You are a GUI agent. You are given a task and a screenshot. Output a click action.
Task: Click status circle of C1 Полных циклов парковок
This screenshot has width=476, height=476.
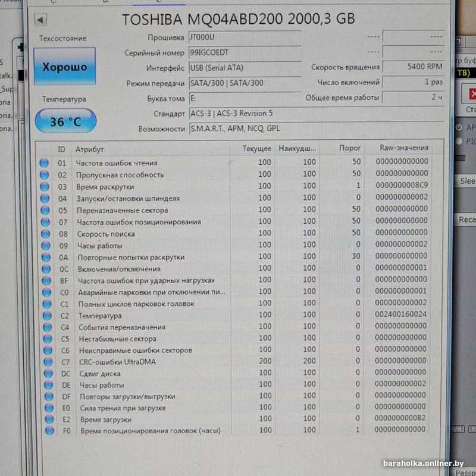(x=47, y=304)
